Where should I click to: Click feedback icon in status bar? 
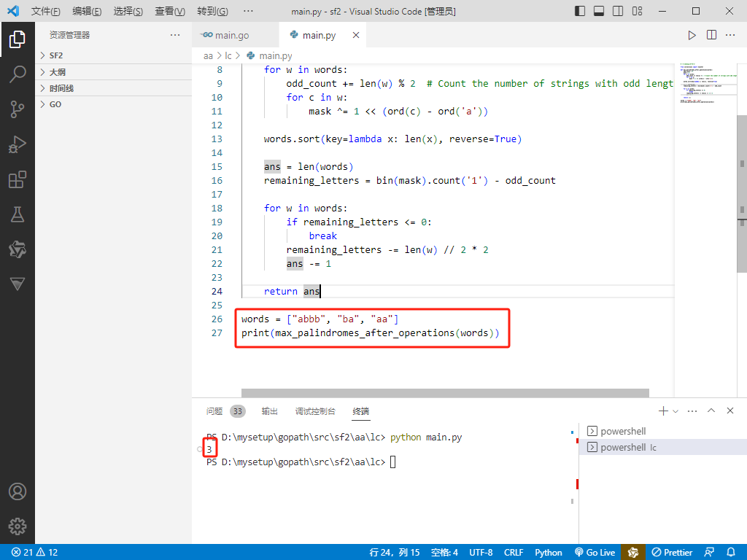tap(709, 553)
